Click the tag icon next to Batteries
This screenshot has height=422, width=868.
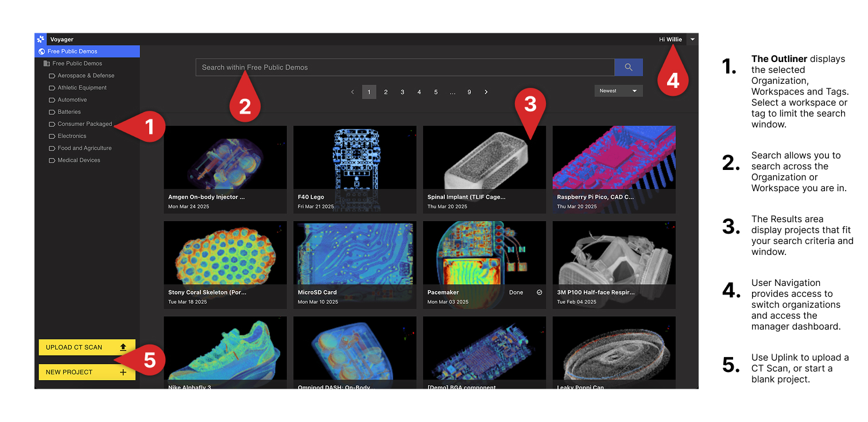[52, 112]
